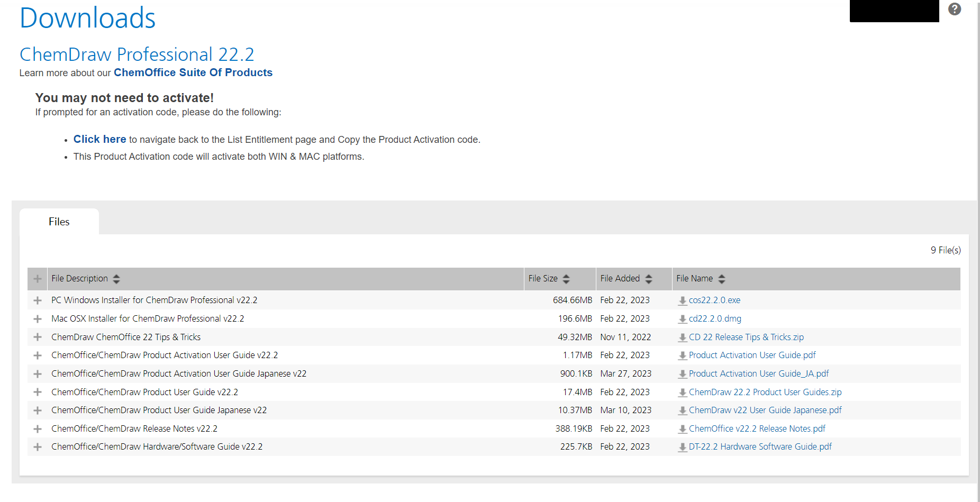Click download icon beside CD 22 Release Tips & Tricks.zip

(683, 338)
